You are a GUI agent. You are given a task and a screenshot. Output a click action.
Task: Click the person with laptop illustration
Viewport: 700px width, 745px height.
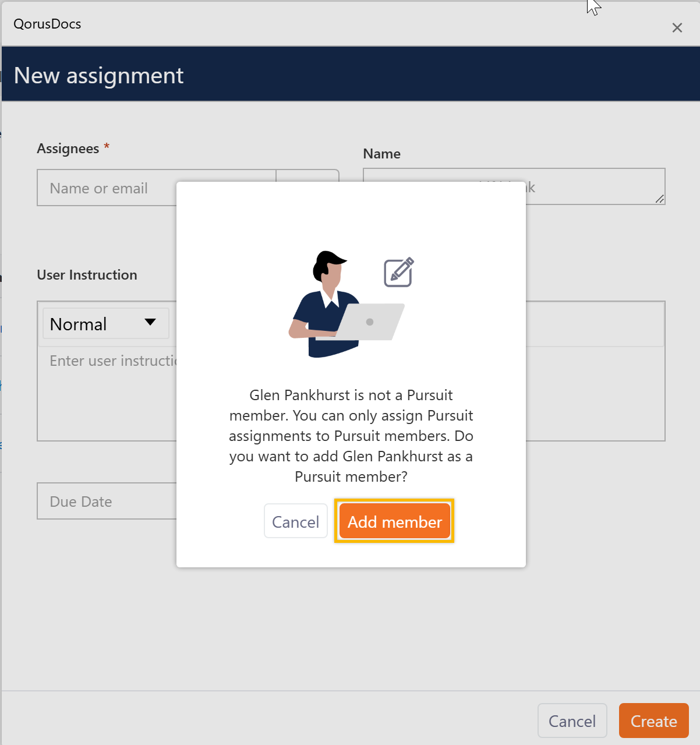[x=326, y=303]
